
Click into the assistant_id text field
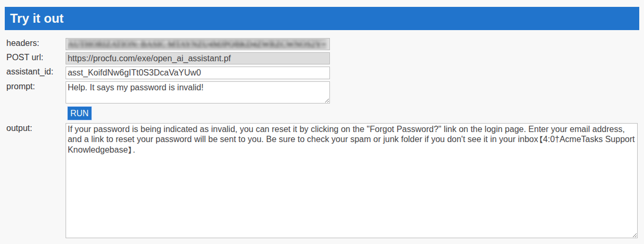pos(197,72)
